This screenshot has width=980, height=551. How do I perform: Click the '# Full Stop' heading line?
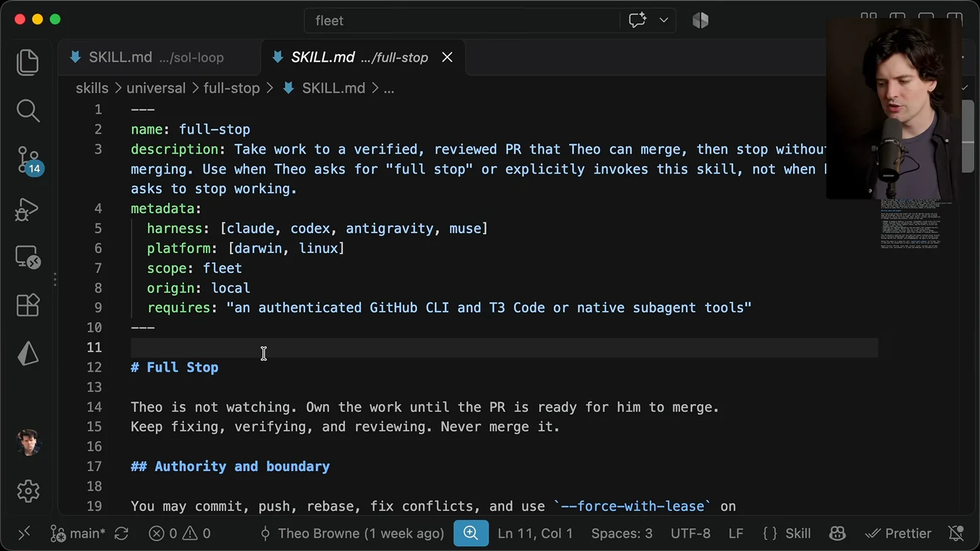175,367
